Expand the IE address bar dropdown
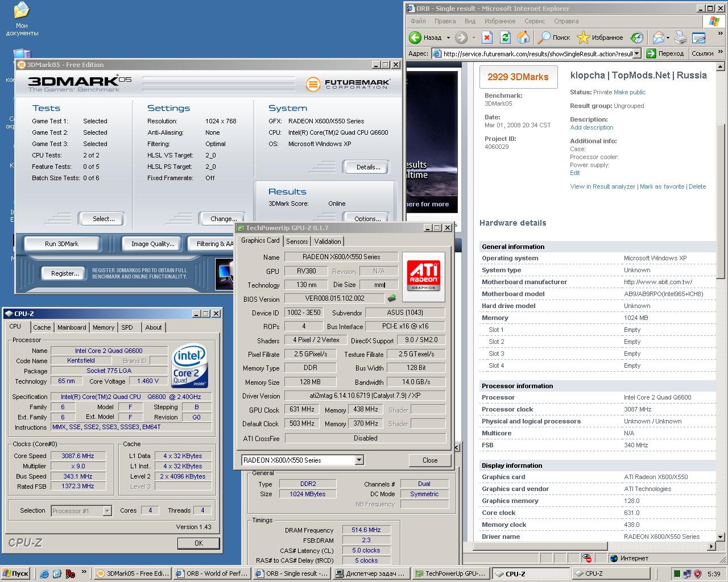Screen dimensions: 728x582 tap(637, 53)
